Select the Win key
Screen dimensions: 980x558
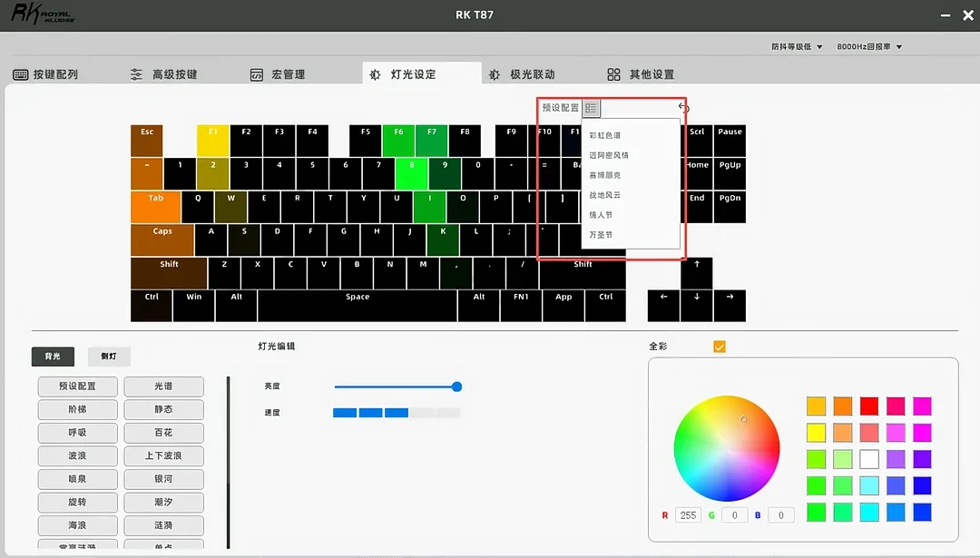(x=194, y=306)
